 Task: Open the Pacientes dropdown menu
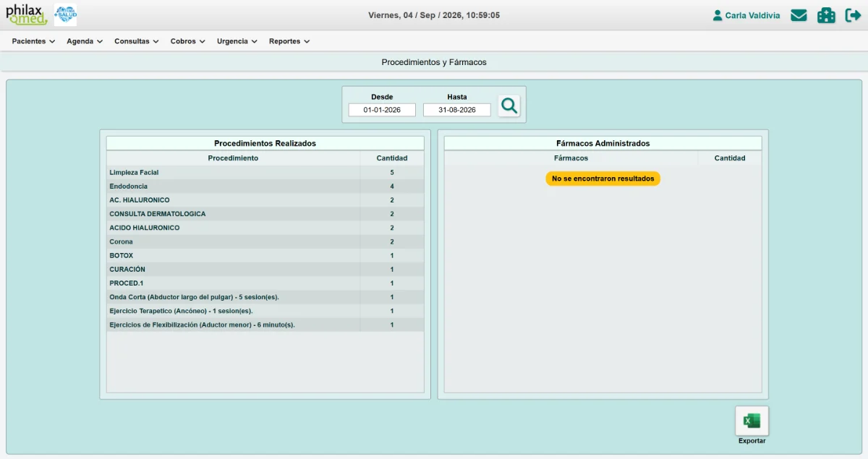[33, 41]
